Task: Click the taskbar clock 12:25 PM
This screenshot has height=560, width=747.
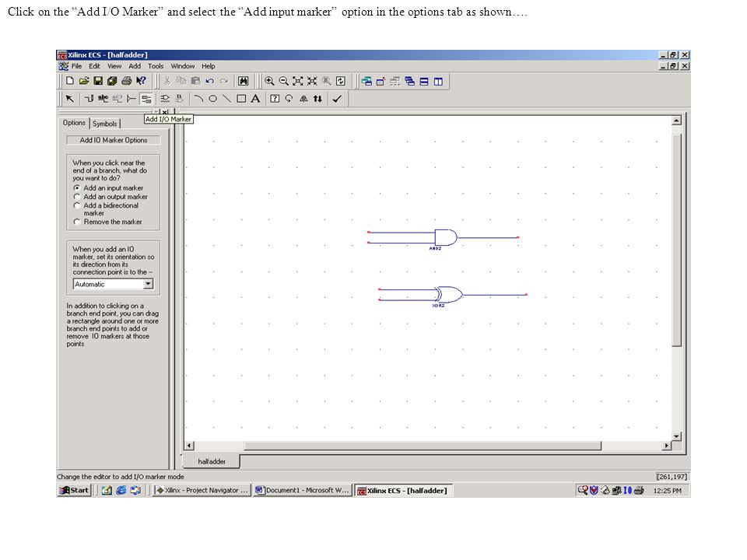Action: [x=667, y=491]
